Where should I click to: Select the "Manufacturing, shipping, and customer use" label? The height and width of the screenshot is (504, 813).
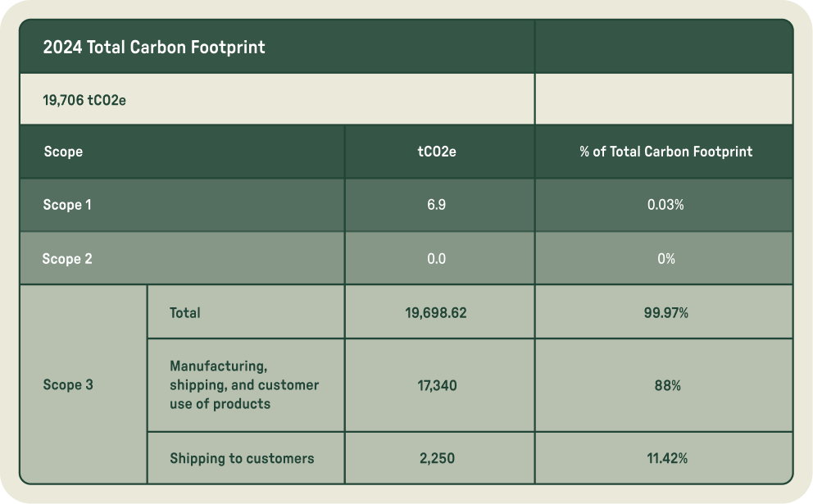pos(243,384)
